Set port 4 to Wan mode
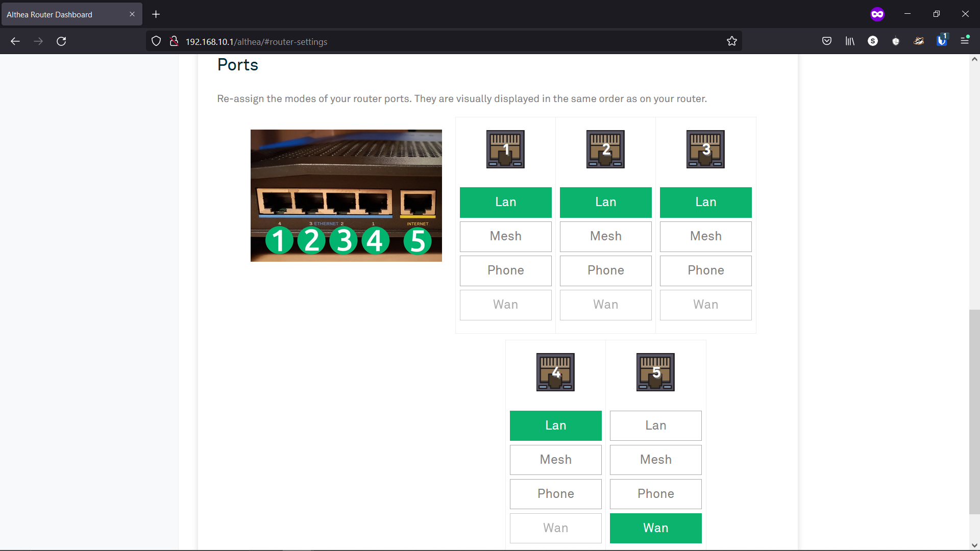 pyautogui.click(x=555, y=529)
